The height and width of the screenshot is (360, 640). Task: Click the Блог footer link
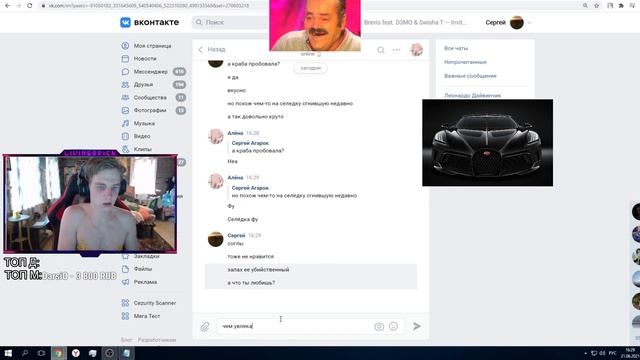pyautogui.click(x=127, y=340)
